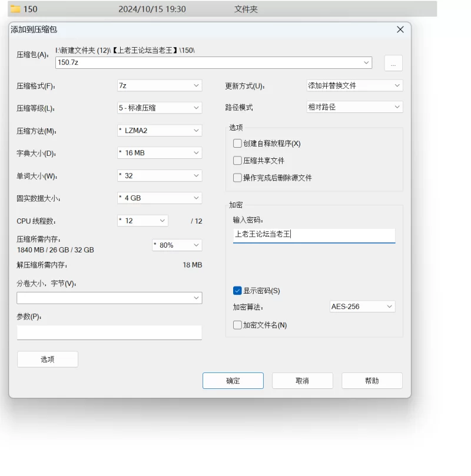Open the browse (...) button for archive path
471x476 pixels.
[393, 63]
